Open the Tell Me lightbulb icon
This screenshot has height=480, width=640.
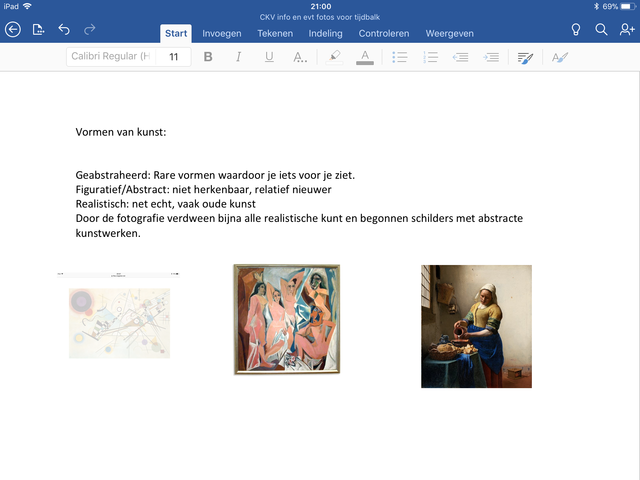point(576,29)
